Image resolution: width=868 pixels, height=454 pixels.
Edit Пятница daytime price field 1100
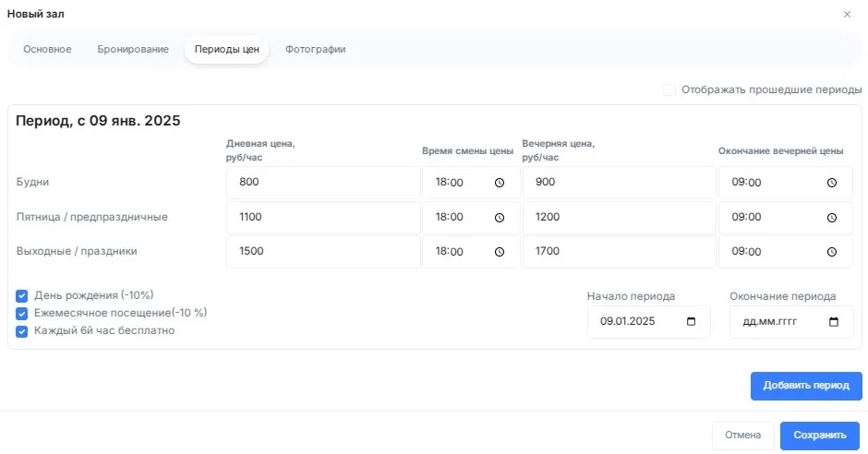323,217
